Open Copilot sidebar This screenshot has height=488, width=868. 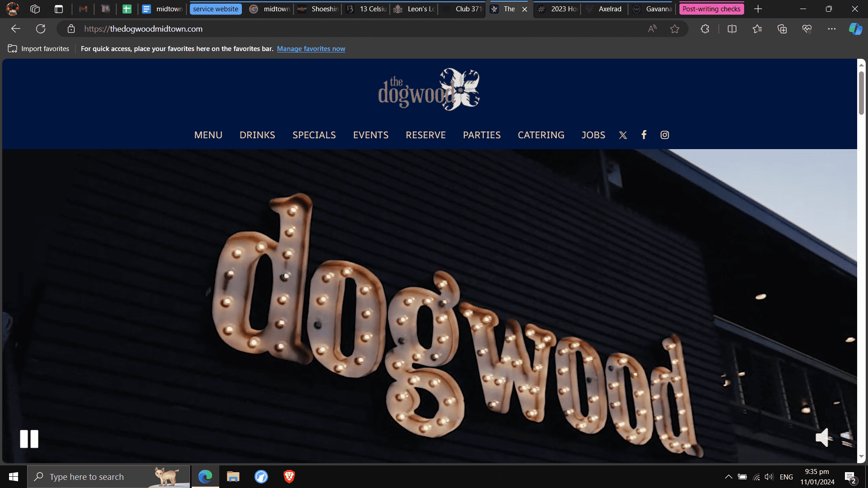855,29
